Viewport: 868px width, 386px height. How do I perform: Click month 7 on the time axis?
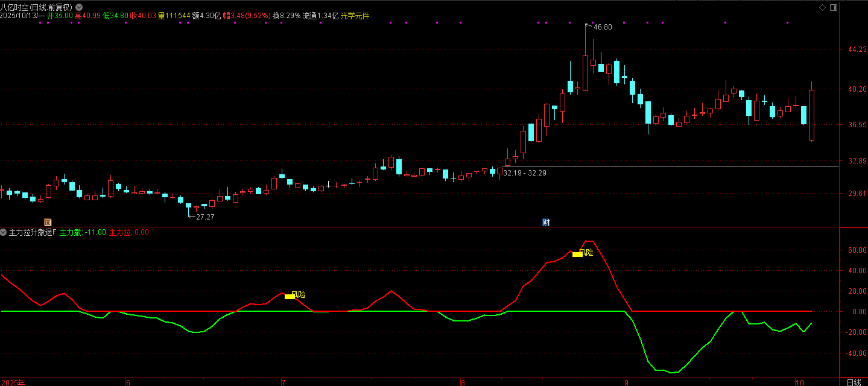pyautogui.click(x=284, y=382)
